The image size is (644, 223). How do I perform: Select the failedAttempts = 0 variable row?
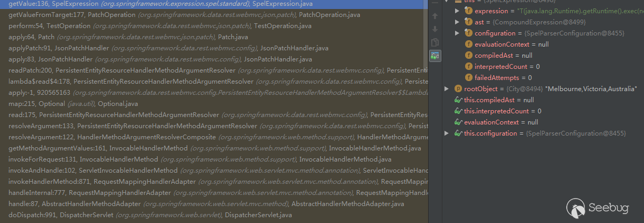[542, 78]
